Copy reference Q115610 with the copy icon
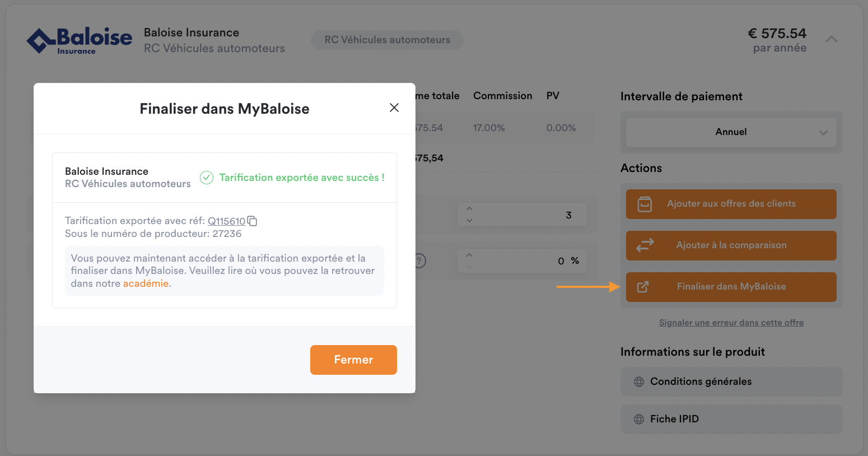Screen dimensions: 868x456 pyautogui.click(x=252, y=221)
